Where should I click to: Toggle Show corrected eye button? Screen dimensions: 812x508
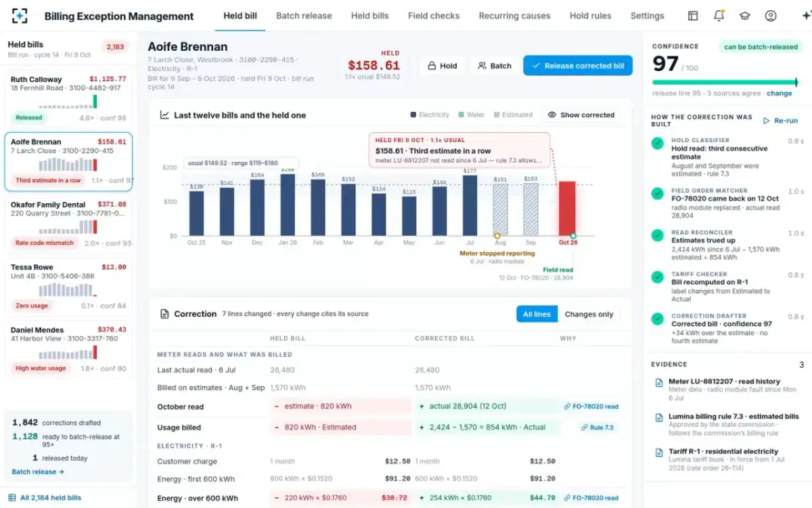coord(581,115)
